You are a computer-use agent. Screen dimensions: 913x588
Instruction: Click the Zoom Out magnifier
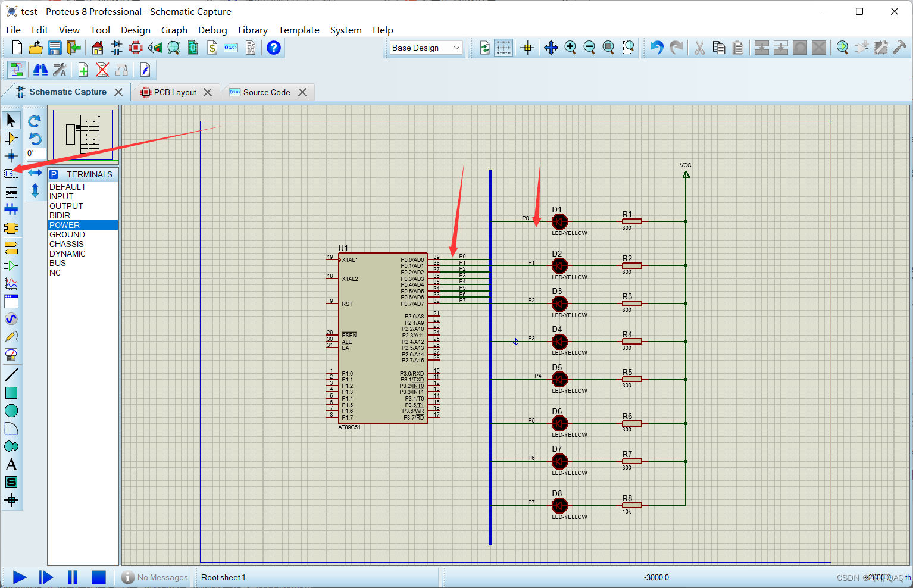click(589, 48)
